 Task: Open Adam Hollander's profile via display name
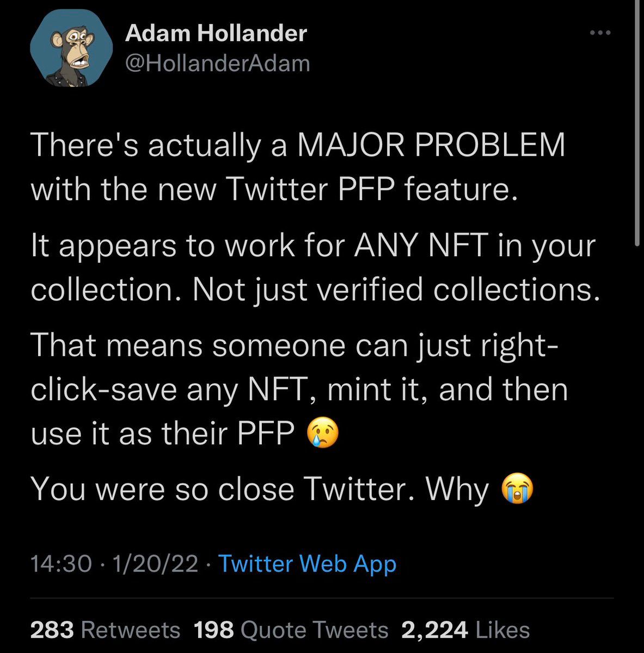click(216, 34)
